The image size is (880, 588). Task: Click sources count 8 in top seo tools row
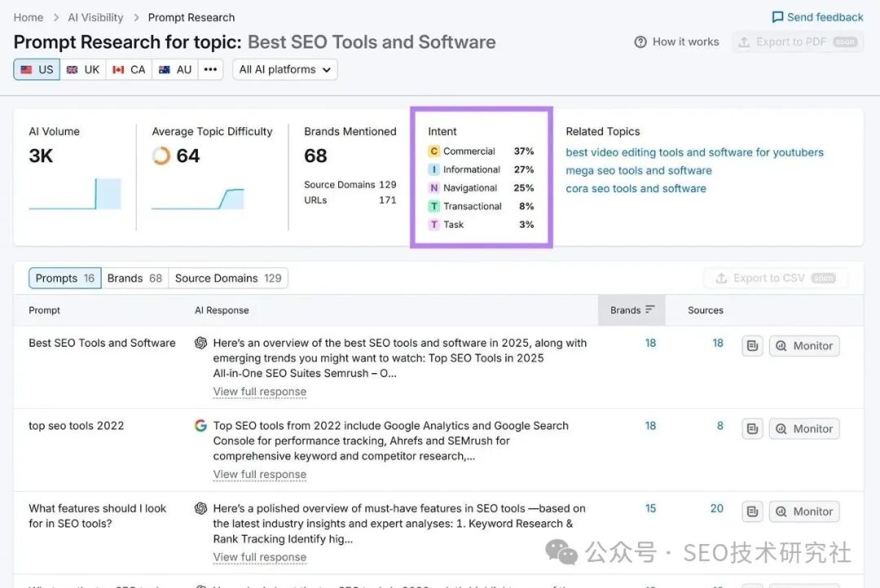(x=720, y=426)
